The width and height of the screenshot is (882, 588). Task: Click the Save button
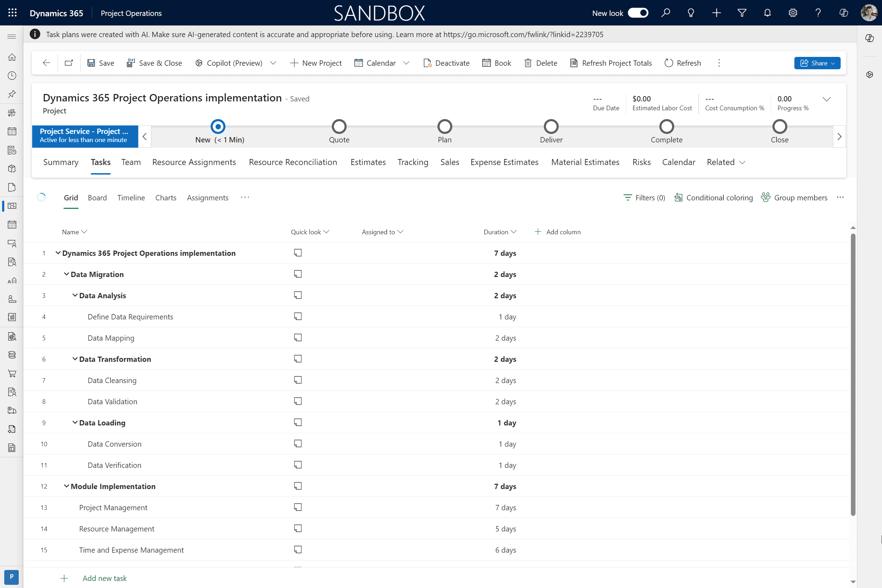(x=100, y=63)
